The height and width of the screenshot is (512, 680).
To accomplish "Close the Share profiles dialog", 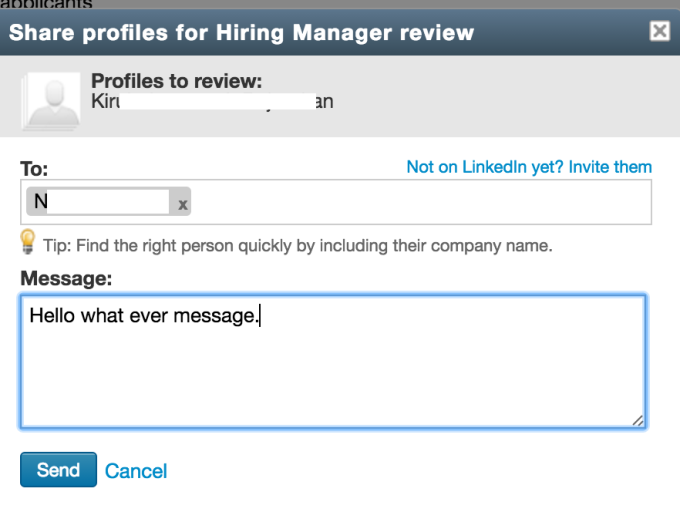I will tap(659, 31).
